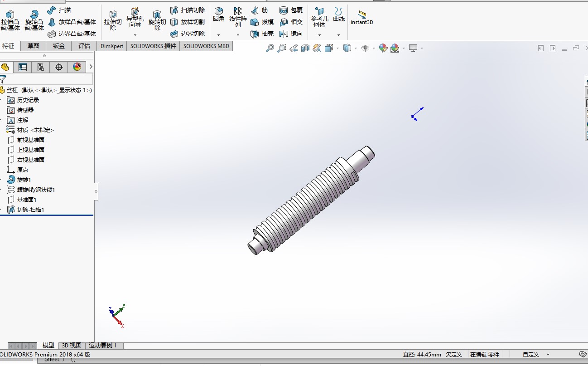Open the Fillet (圆角) dropdown arrow

pos(218,35)
